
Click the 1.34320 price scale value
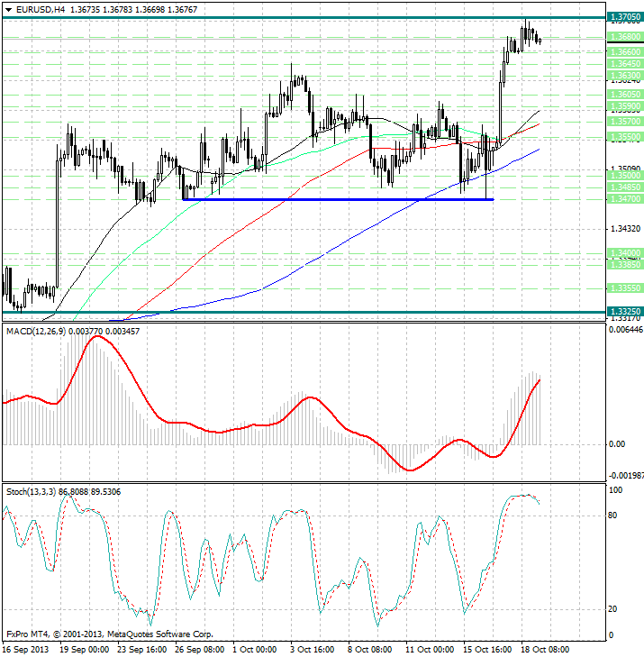[x=626, y=229]
